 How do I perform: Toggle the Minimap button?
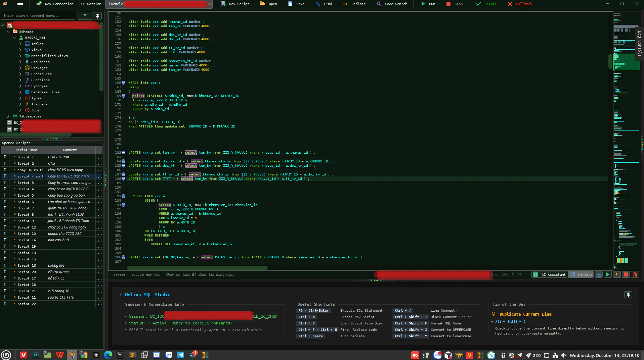(581, 274)
